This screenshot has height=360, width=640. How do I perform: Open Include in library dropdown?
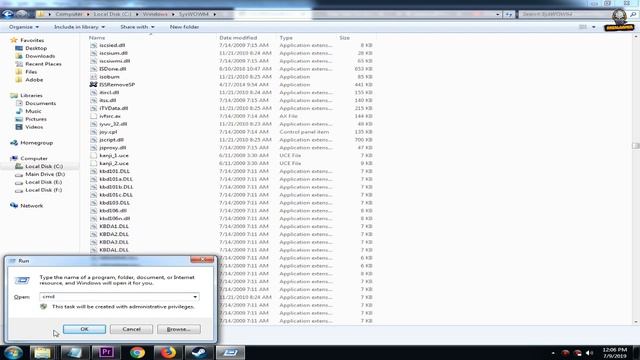coord(80,27)
